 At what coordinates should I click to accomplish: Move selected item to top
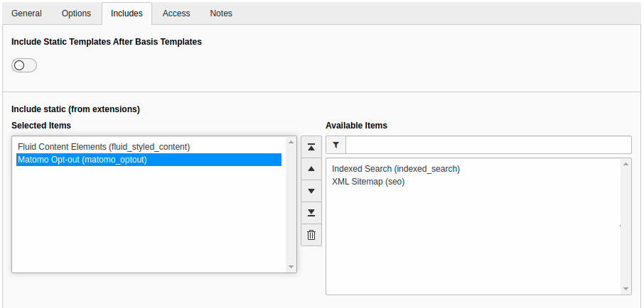click(311, 147)
